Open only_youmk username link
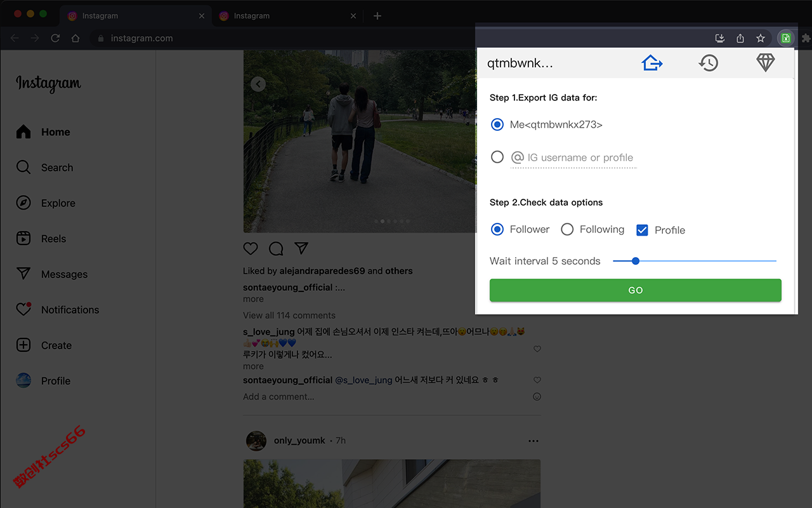This screenshot has height=508, width=812. coord(299,441)
